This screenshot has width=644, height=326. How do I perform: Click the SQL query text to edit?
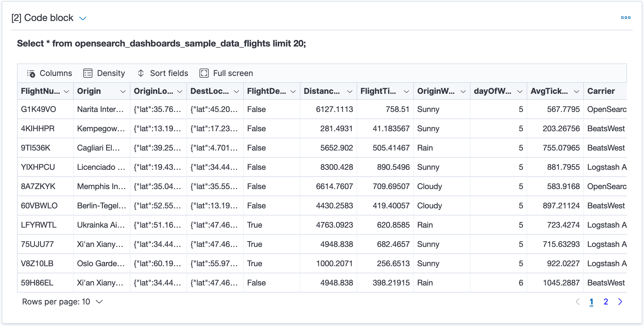point(161,43)
